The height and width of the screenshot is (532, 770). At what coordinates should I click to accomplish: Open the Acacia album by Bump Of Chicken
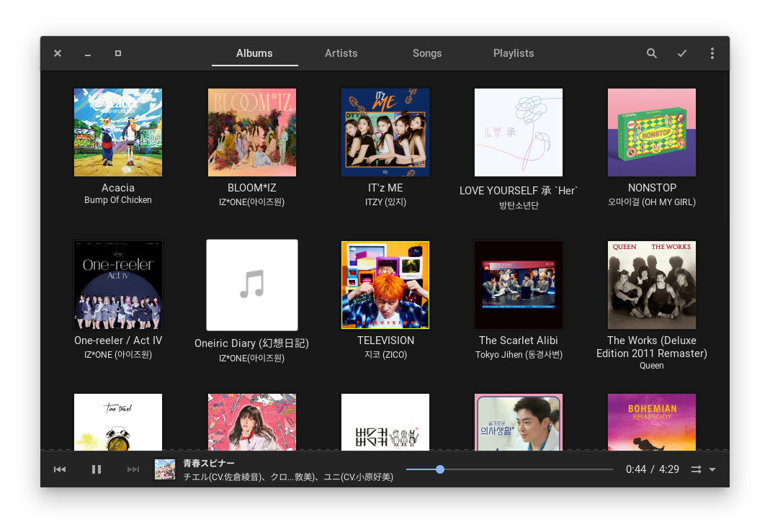pyautogui.click(x=118, y=132)
